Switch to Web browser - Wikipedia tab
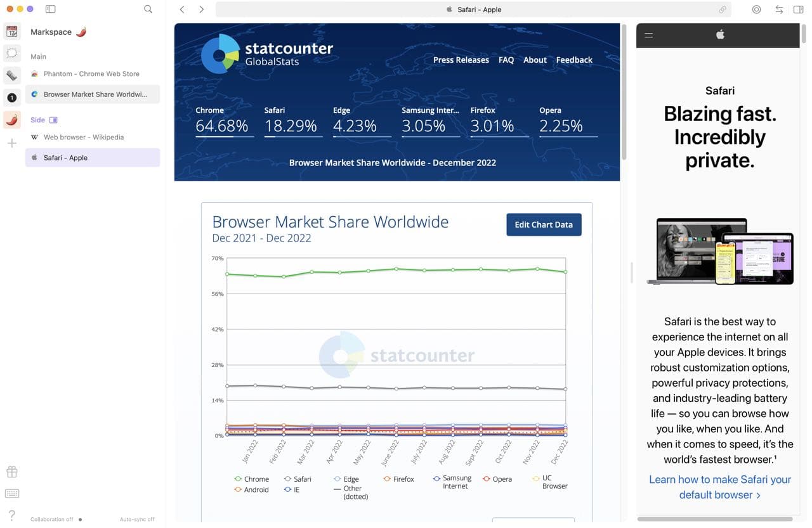Viewport: 812px width, 528px height. (84, 137)
